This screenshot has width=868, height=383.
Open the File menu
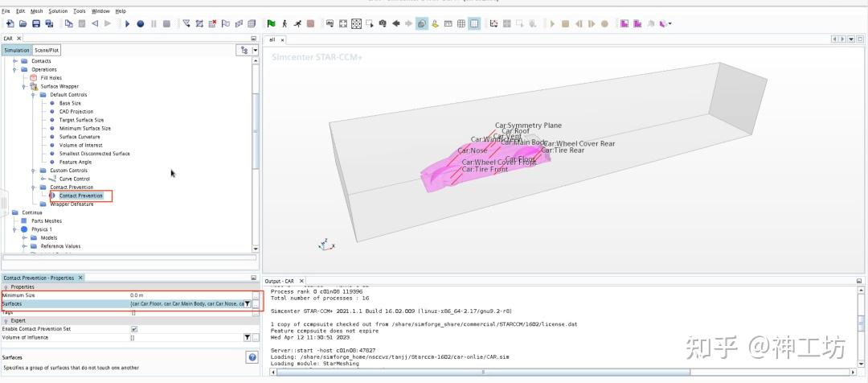[x=6, y=11]
